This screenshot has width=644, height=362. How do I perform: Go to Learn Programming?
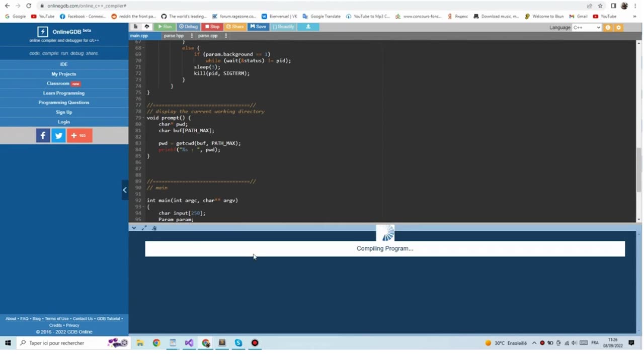pyautogui.click(x=64, y=93)
